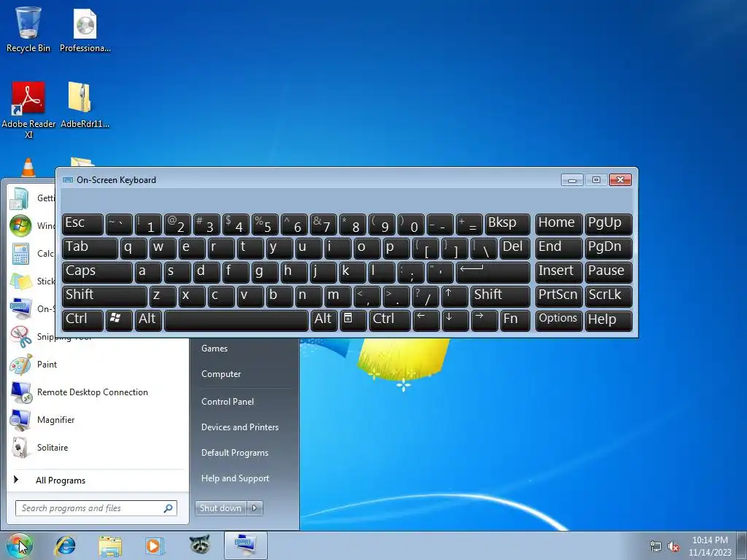This screenshot has width=747, height=560.
Task: Click the End key
Action: pos(558,248)
